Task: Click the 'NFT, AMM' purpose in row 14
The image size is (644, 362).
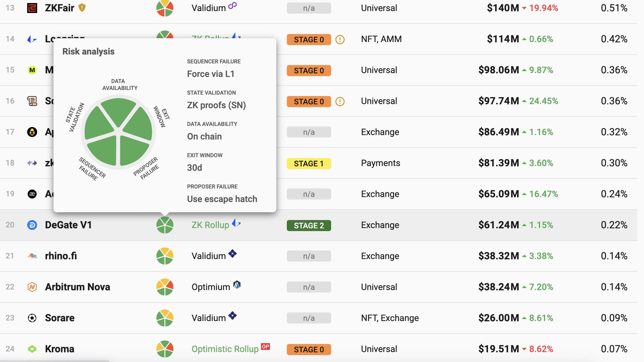Action: pyautogui.click(x=381, y=39)
